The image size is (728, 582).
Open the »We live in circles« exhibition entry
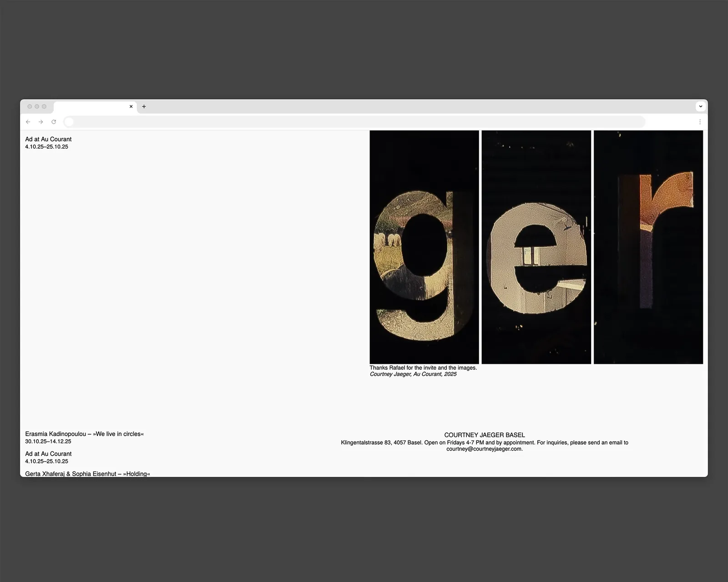tap(84, 434)
